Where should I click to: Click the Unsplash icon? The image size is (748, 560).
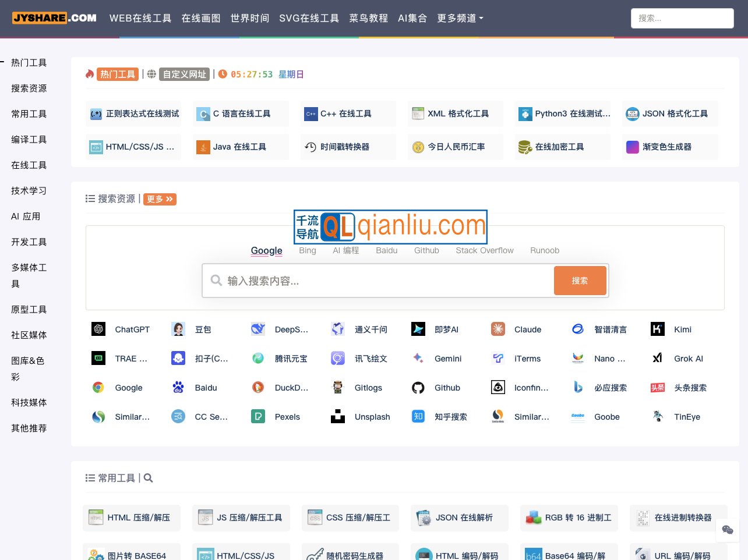338,417
